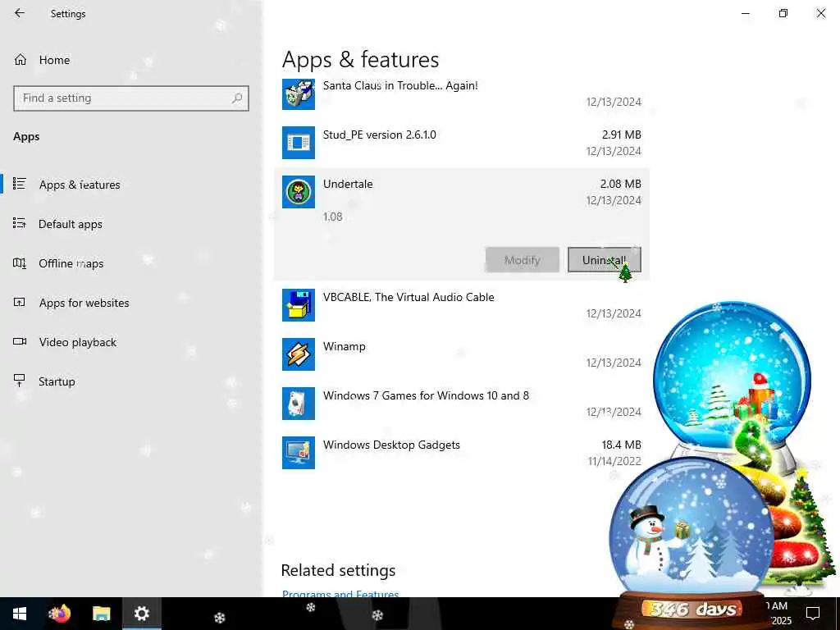Click the Modify button for Undertale
Screen dimensions: 840x630
[523, 260]
